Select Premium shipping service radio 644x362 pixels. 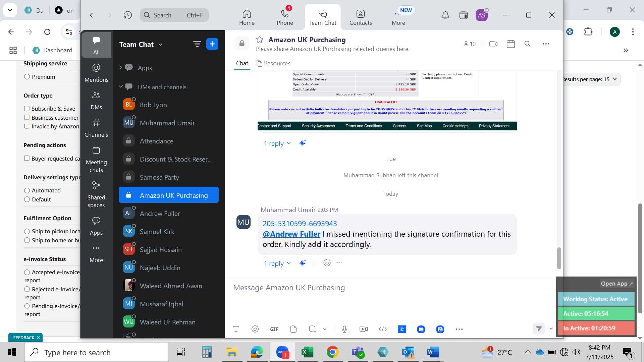point(27,77)
